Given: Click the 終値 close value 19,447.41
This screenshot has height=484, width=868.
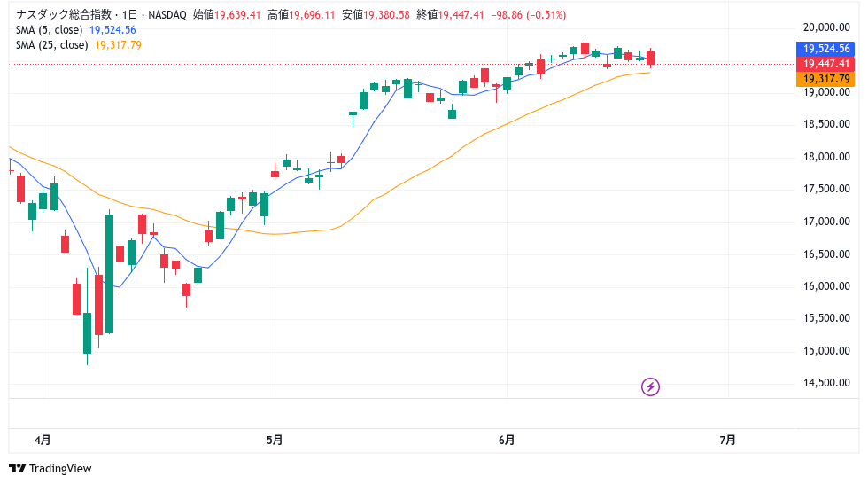Looking at the screenshot, I should [461, 15].
